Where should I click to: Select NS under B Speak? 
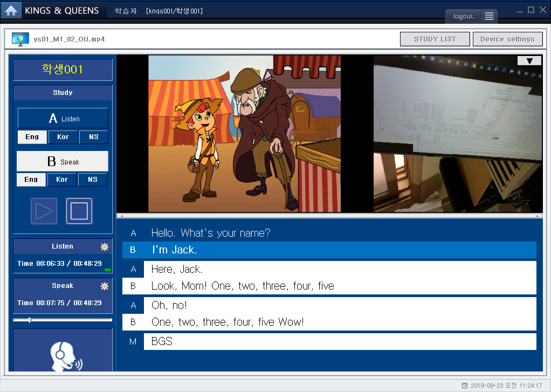[x=92, y=180]
